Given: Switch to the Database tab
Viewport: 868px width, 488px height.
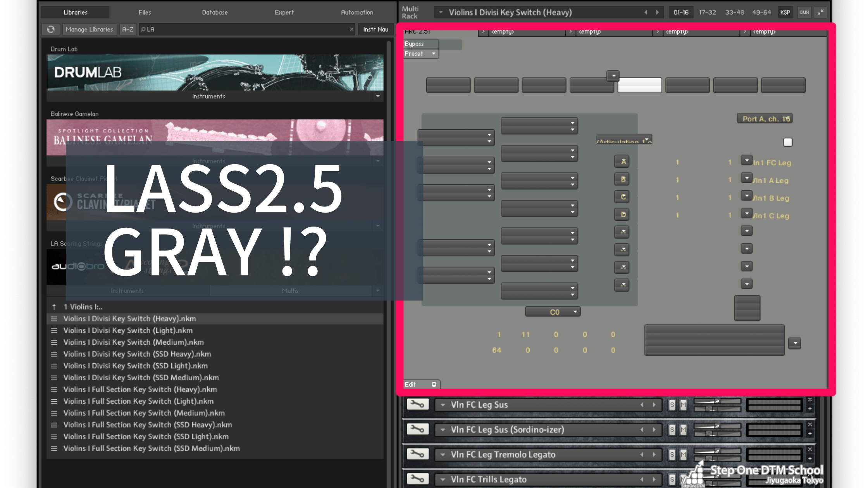Looking at the screenshot, I should [x=215, y=12].
